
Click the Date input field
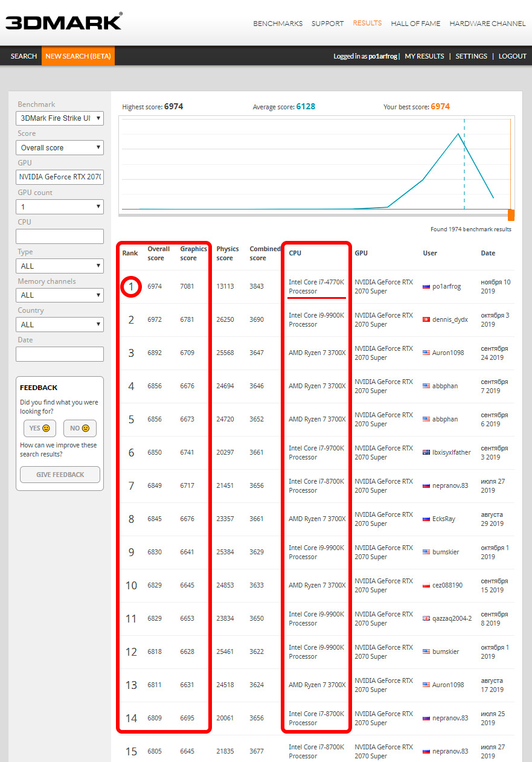pos(60,354)
